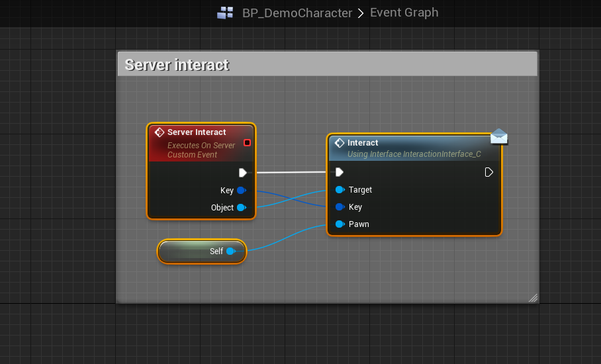This screenshot has width=601, height=364.
Task: Click the Self node output pin
Action: coord(231,251)
